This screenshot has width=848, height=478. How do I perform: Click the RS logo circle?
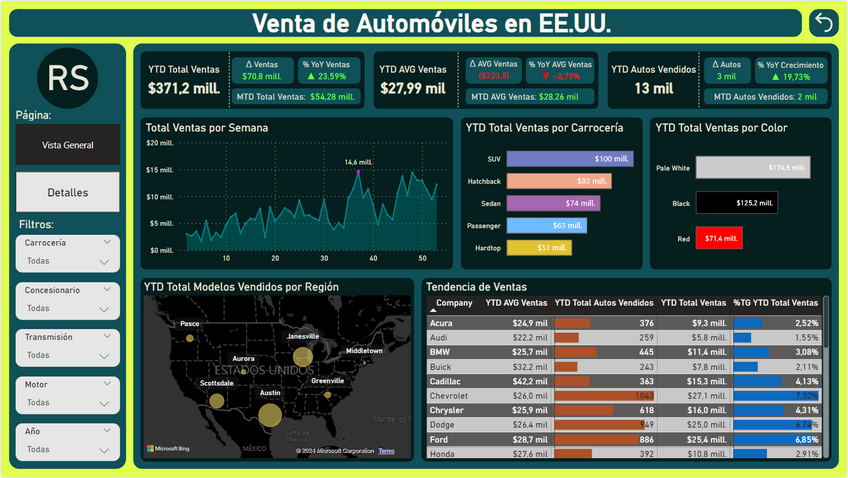coord(68,78)
